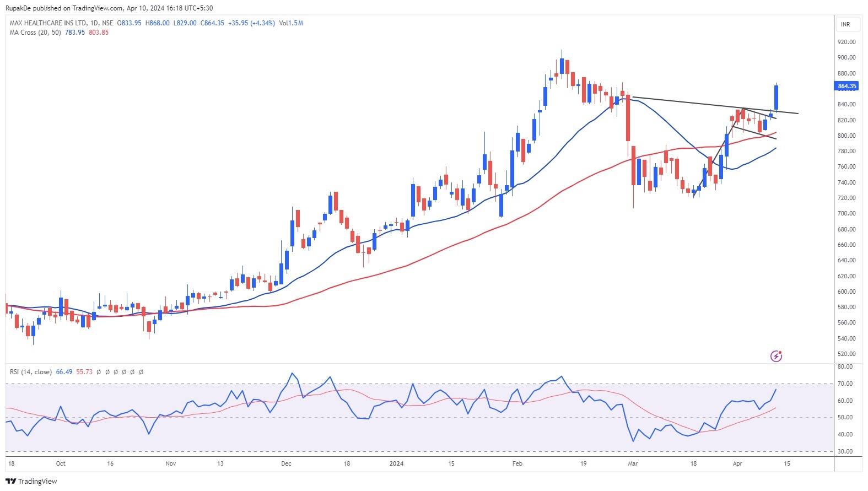Click the 740.00 price axis label
The image size is (868, 491).
coord(847,182)
